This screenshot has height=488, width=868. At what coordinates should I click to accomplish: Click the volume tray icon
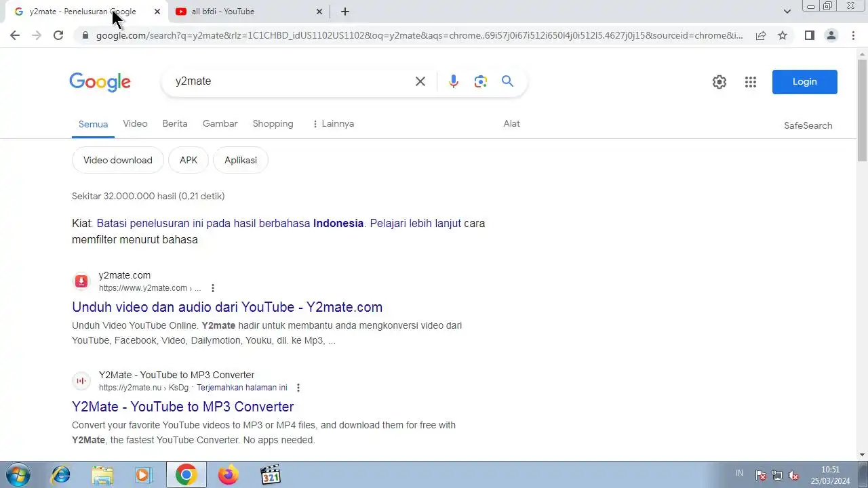pyautogui.click(x=793, y=475)
